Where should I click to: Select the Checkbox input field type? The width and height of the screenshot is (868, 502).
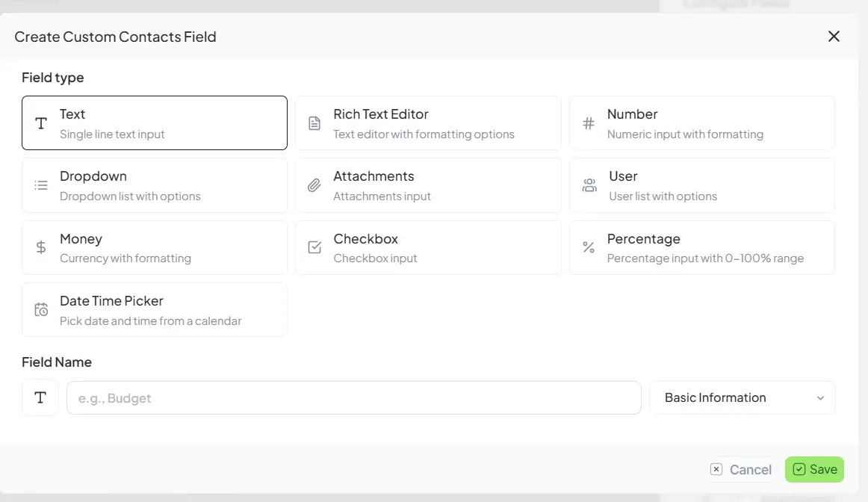coord(428,247)
